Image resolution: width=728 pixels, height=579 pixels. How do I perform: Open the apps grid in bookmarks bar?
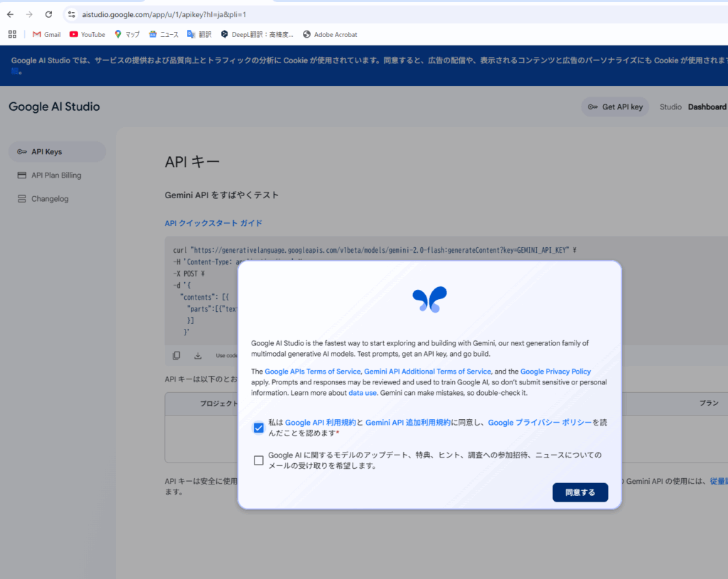point(13,34)
